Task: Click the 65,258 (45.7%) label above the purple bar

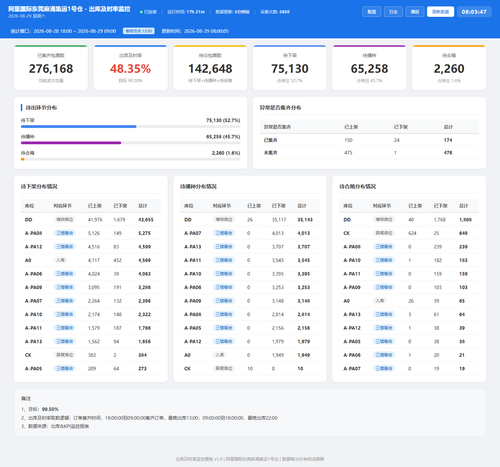Action: click(x=223, y=137)
